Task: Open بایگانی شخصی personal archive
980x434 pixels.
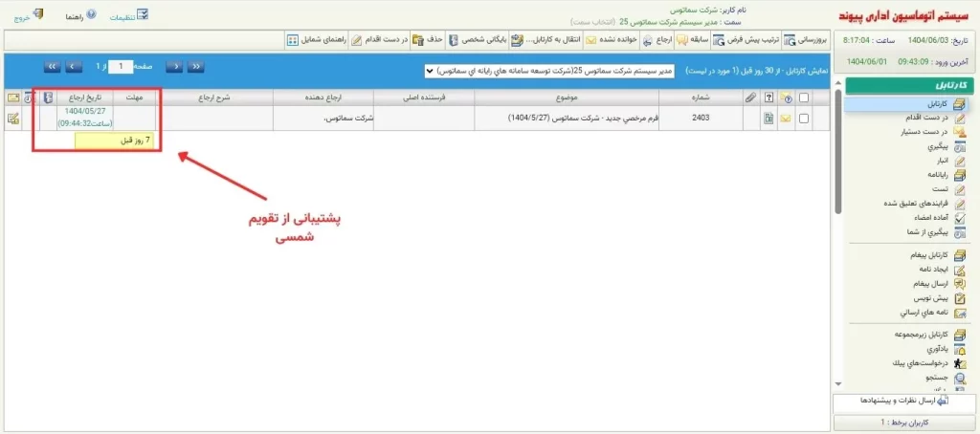Action: click(x=478, y=40)
